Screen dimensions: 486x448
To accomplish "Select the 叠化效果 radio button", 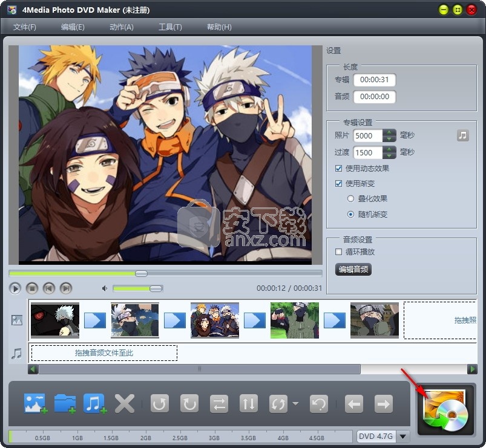I will point(350,199).
